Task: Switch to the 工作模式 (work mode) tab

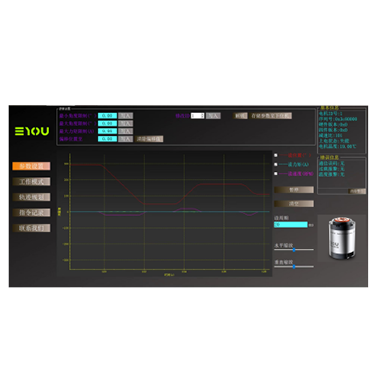Action: 31,182
